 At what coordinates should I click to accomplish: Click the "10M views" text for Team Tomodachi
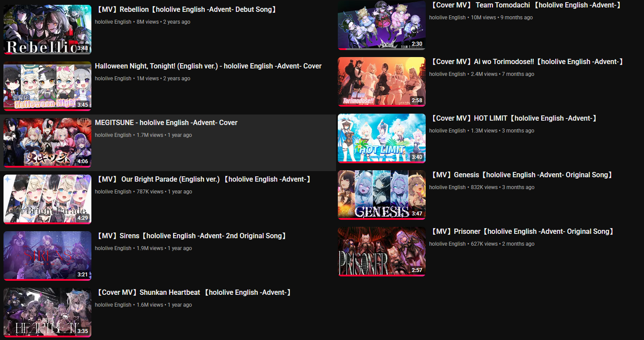click(483, 18)
